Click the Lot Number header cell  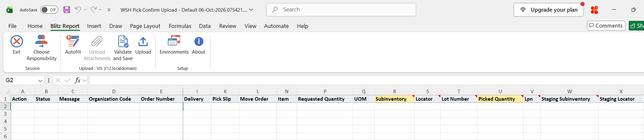click(459, 99)
